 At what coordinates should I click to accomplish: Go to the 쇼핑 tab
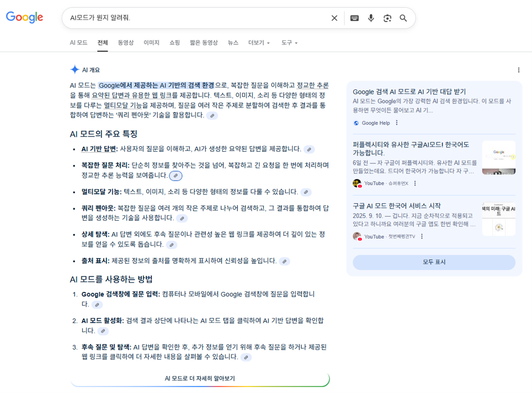click(x=174, y=43)
